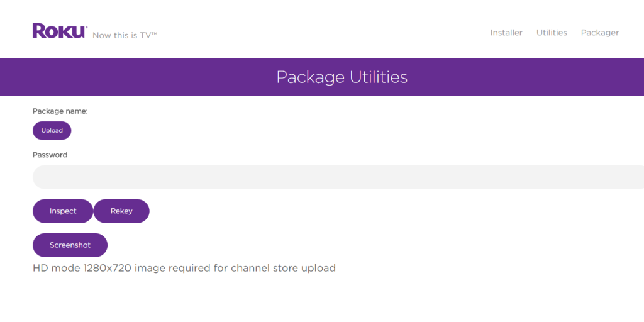Image resolution: width=644 pixels, height=322 pixels.
Task: Click the TM symbol after 'TV'
Action: (x=155, y=33)
